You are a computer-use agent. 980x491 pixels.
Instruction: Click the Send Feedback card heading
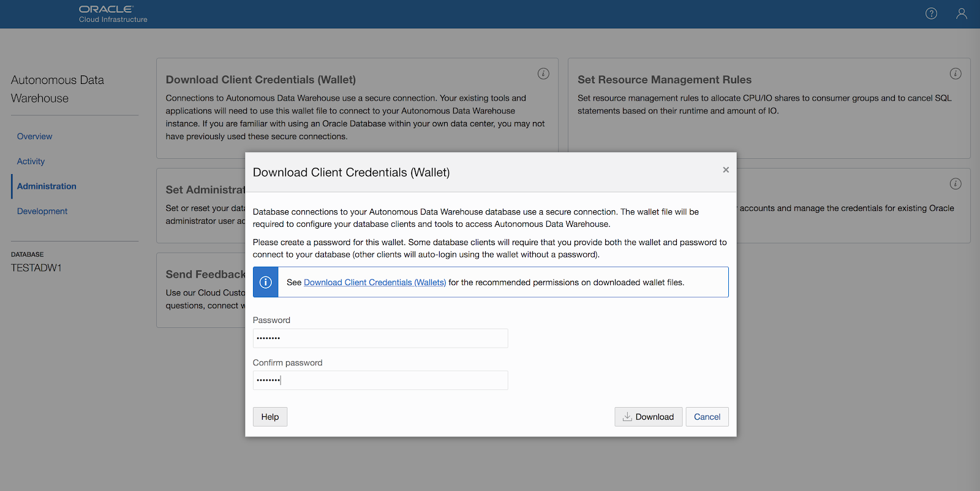click(205, 274)
